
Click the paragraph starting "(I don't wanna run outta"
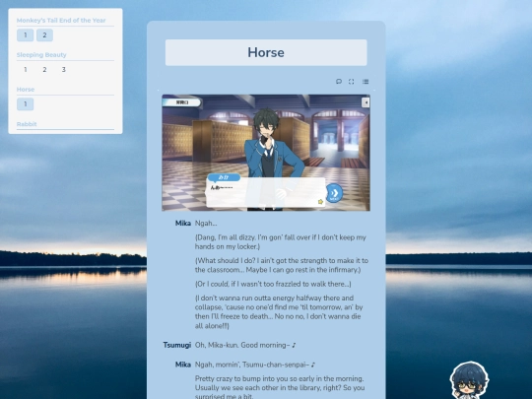[279, 312]
